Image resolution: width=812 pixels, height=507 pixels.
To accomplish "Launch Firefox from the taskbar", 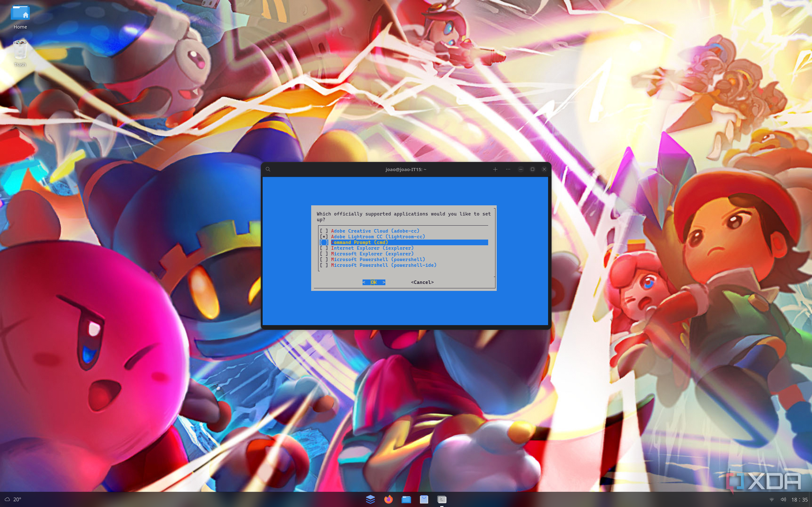I will tap(388, 499).
